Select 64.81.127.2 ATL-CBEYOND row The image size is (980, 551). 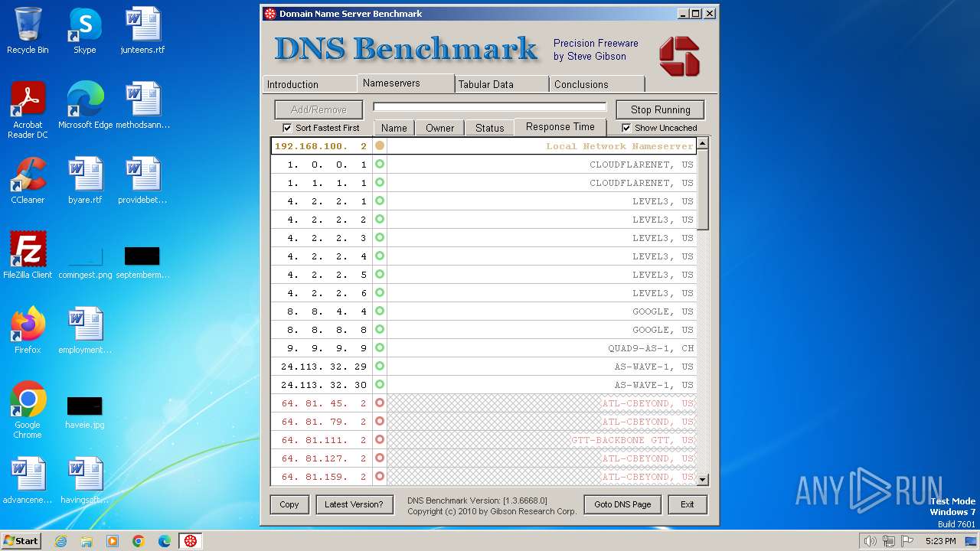[484, 458]
